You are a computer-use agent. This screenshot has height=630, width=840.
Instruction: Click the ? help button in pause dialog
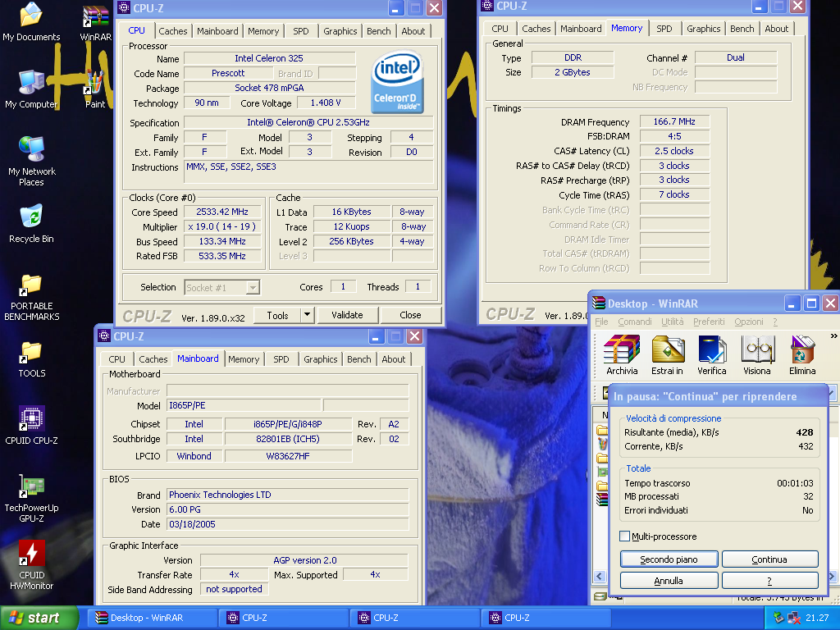769,581
